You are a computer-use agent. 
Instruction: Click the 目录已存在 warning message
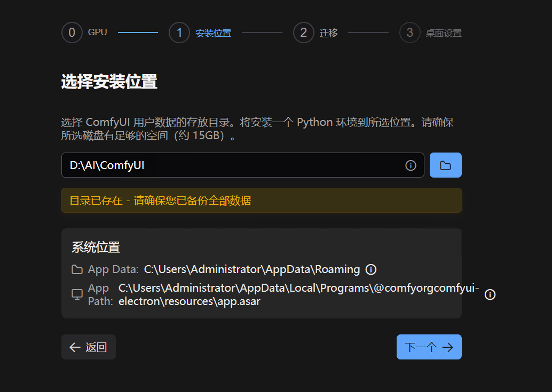(x=262, y=201)
